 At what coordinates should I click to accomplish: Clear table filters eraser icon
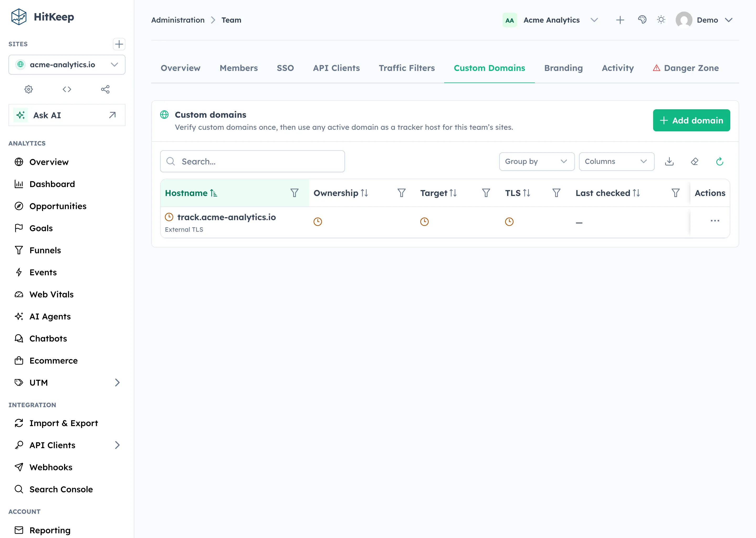click(x=694, y=161)
